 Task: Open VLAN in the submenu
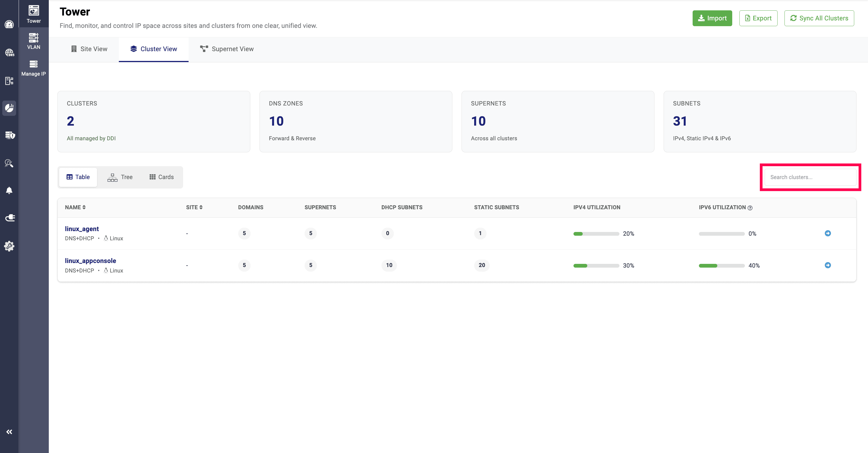coord(33,41)
